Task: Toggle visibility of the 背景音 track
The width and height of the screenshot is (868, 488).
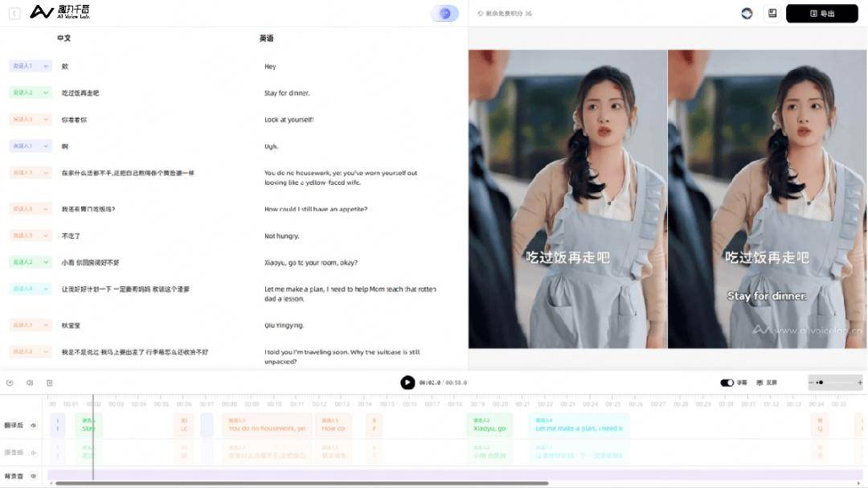Action: [34, 476]
